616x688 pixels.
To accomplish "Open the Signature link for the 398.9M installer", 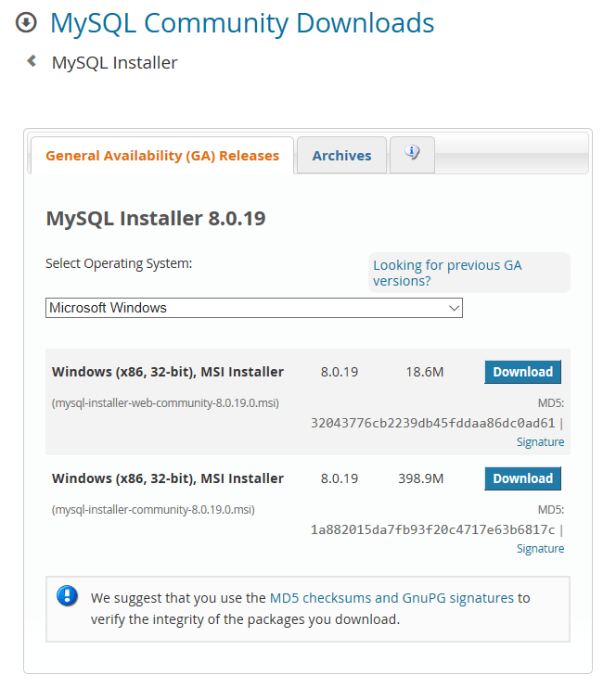I will tap(540, 549).
